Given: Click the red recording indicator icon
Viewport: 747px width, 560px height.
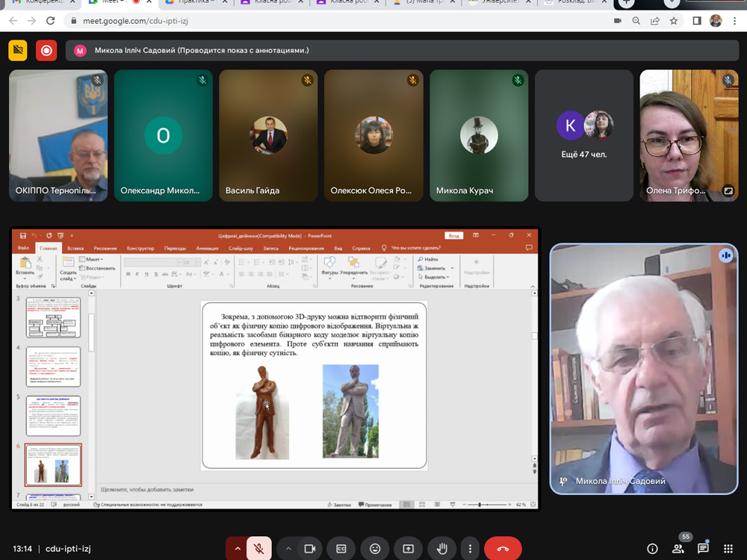Looking at the screenshot, I should (x=47, y=50).
